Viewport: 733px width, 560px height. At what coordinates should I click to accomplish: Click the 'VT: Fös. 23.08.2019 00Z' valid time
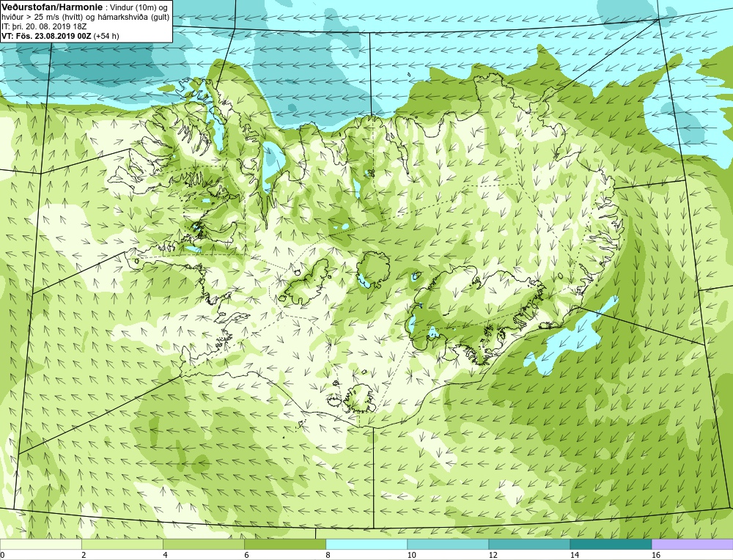[46, 36]
